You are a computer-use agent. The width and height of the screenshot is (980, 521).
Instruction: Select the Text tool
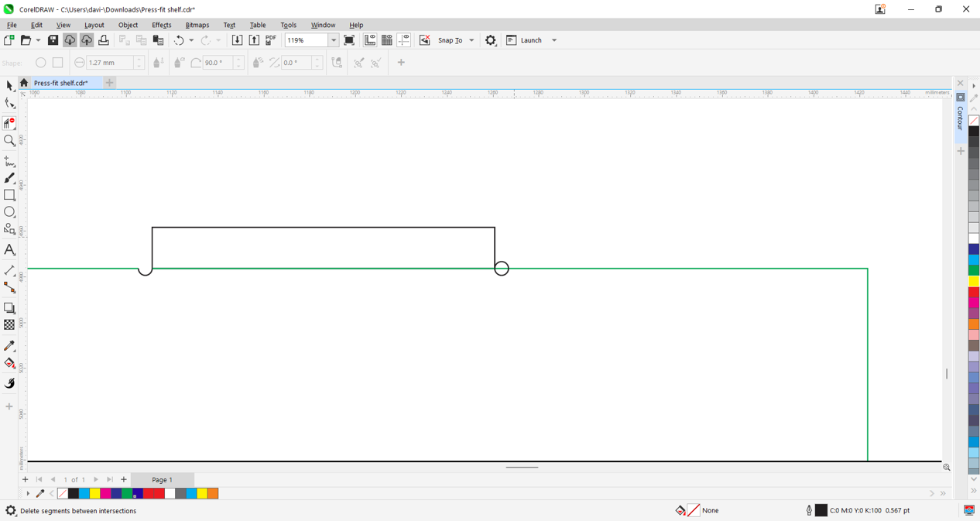9,249
